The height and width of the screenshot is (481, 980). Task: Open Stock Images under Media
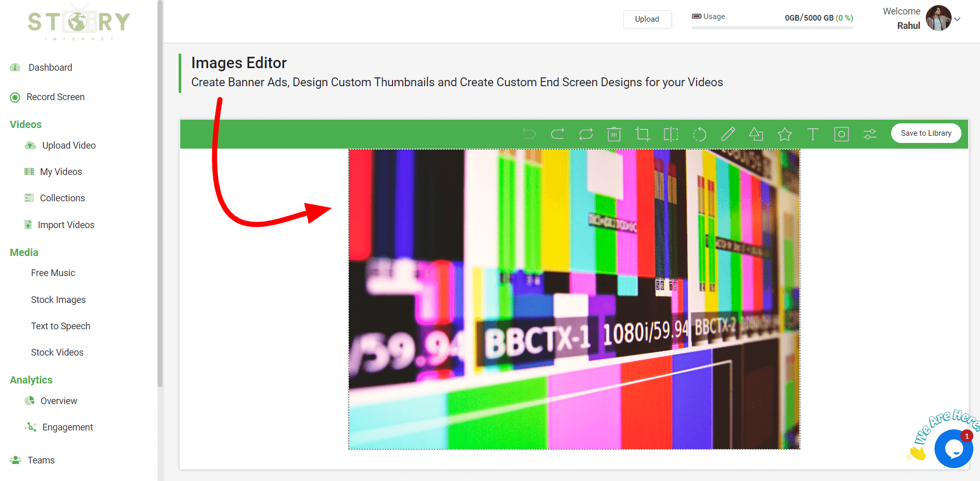[58, 300]
